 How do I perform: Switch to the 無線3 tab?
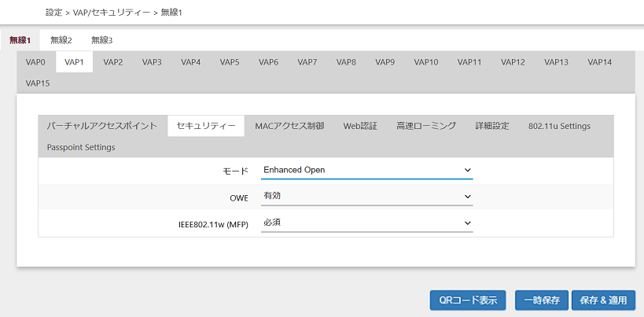[102, 40]
